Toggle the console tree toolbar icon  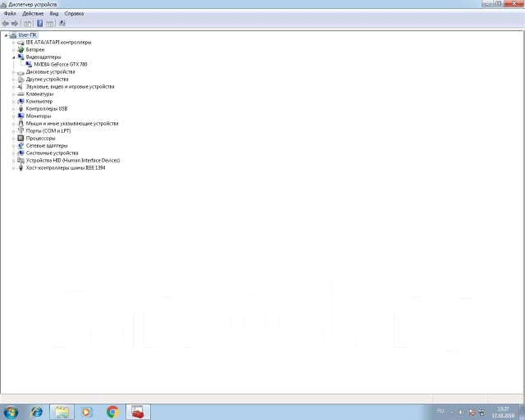point(27,24)
